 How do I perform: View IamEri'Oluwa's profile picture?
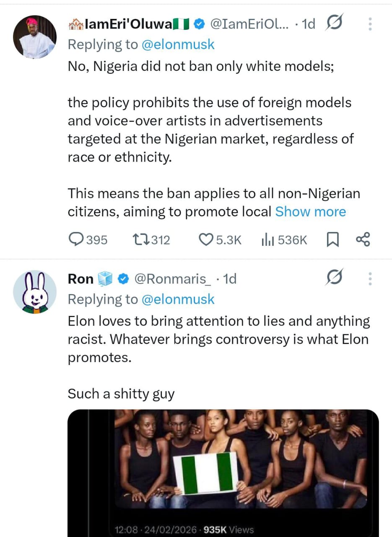pyautogui.click(x=35, y=37)
